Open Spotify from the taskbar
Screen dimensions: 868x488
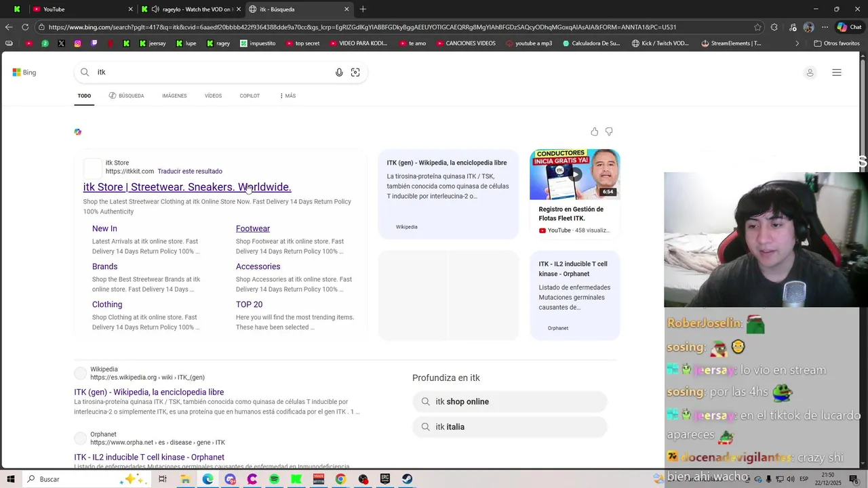pos(274,479)
